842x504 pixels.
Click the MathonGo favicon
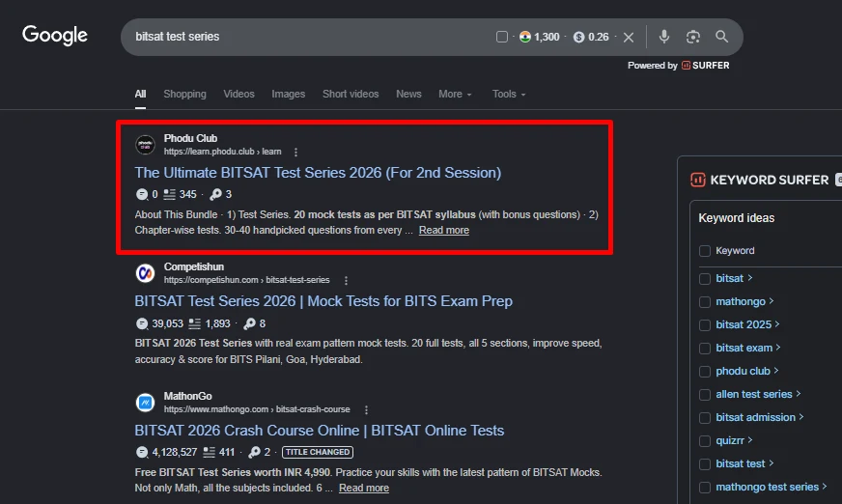(x=145, y=403)
